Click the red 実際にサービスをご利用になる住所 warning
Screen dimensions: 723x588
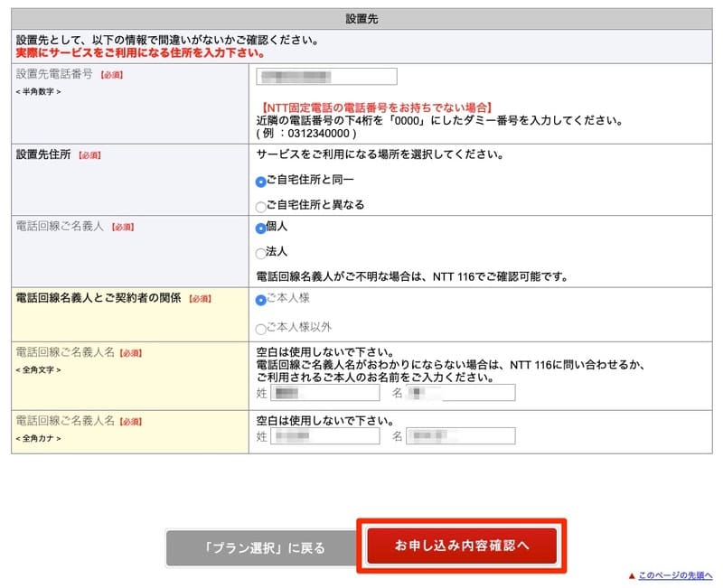tap(140, 53)
